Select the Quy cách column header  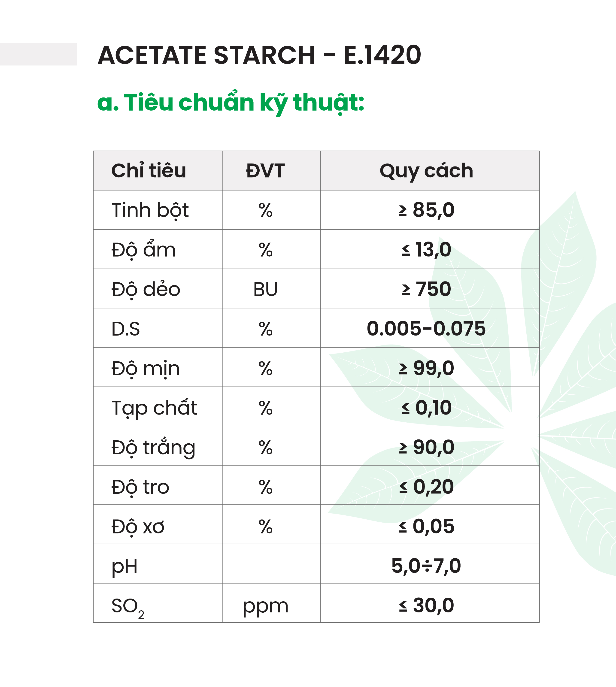click(426, 171)
